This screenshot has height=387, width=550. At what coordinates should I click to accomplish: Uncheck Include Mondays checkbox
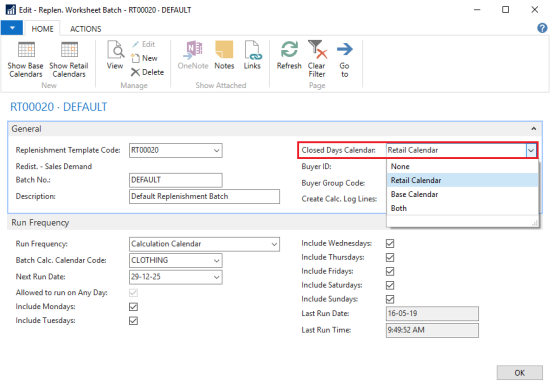coord(133,307)
